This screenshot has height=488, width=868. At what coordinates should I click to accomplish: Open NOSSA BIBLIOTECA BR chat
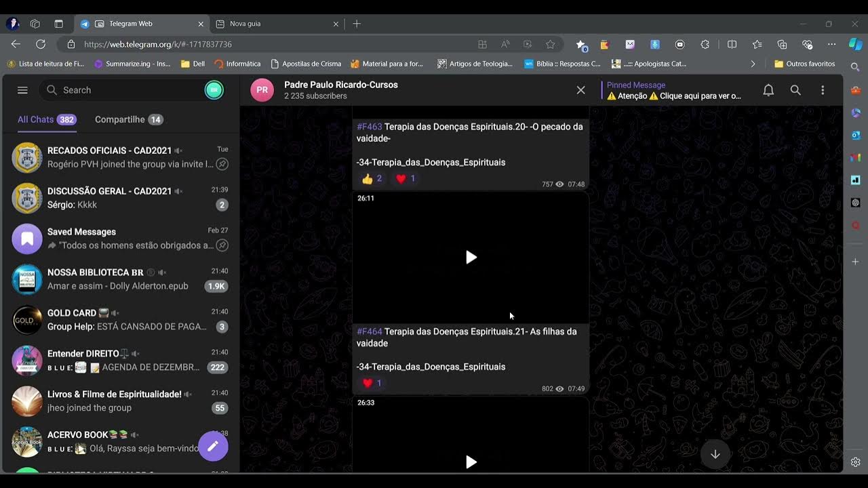coord(120,279)
